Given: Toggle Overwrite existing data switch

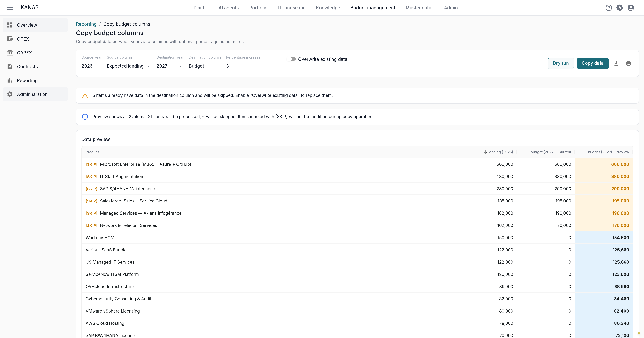Looking at the screenshot, I should pos(292,59).
